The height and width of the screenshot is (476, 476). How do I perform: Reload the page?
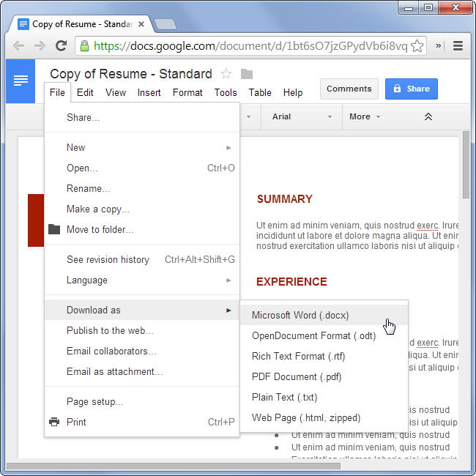[61, 46]
